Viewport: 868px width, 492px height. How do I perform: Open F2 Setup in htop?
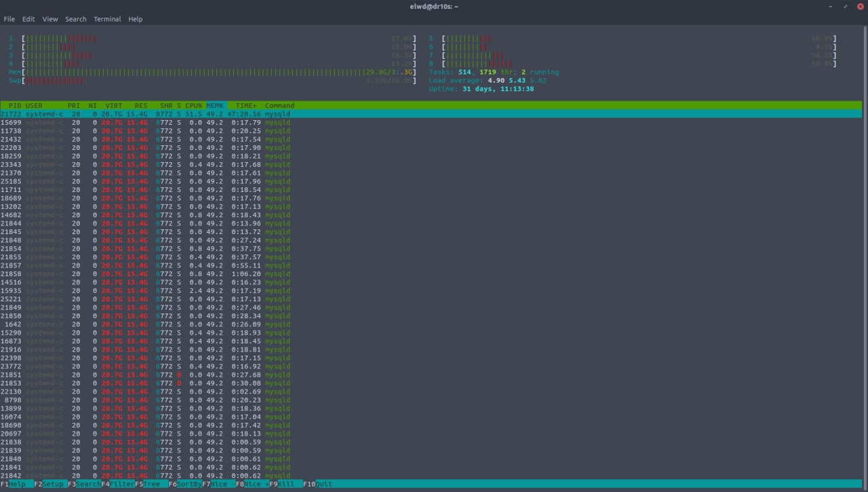tap(50, 484)
